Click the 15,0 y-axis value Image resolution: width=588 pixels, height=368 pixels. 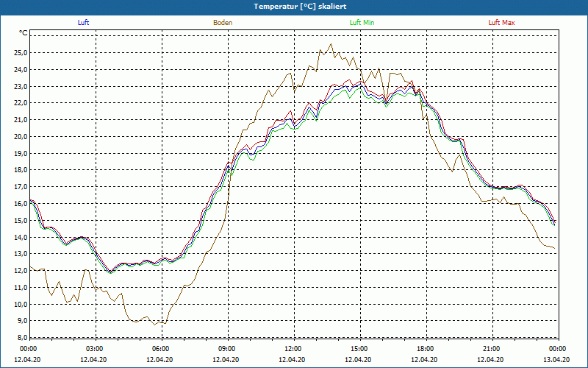tap(21, 220)
